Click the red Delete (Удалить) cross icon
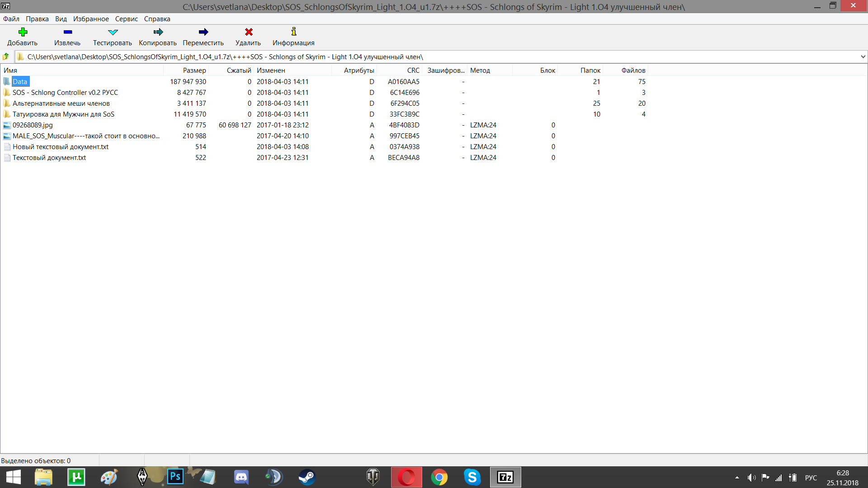The height and width of the screenshot is (488, 868). coord(249,32)
